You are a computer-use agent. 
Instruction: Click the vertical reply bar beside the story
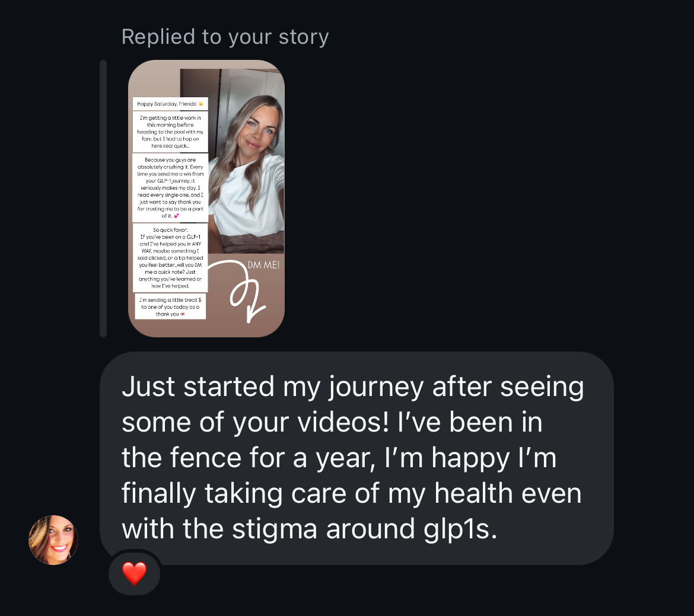click(103, 198)
